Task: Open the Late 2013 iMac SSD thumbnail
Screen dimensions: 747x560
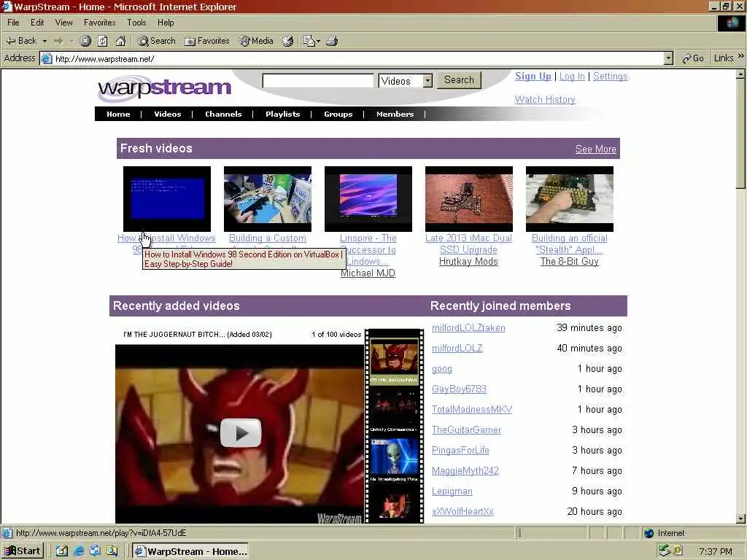Action: pyautogui.click(x=469, y=198)
